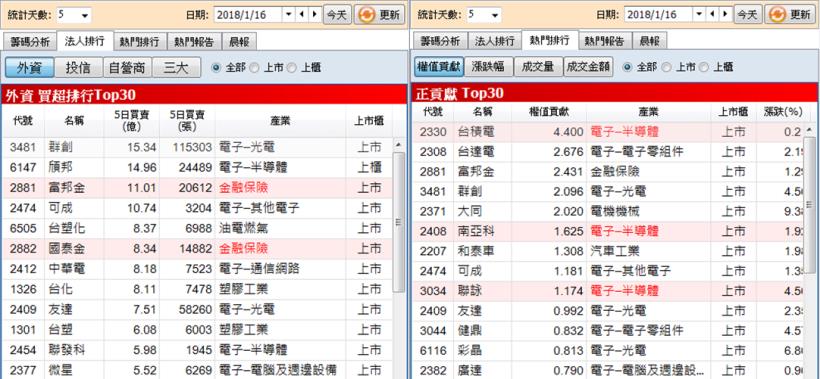
Task: Open left panel date picker dropdown arrow
Action: (289, 15)
